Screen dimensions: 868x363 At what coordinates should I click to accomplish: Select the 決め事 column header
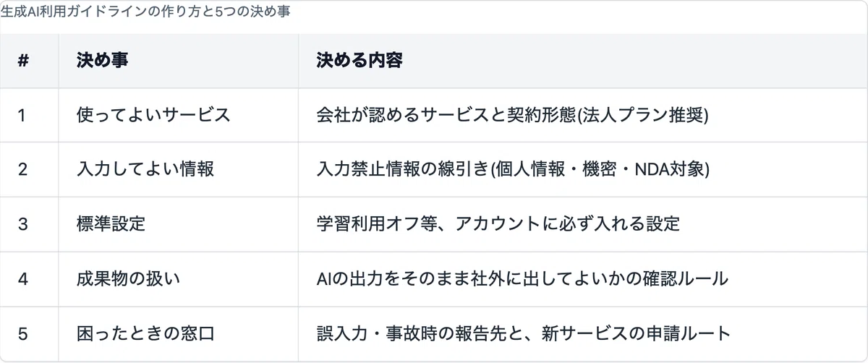179,61
